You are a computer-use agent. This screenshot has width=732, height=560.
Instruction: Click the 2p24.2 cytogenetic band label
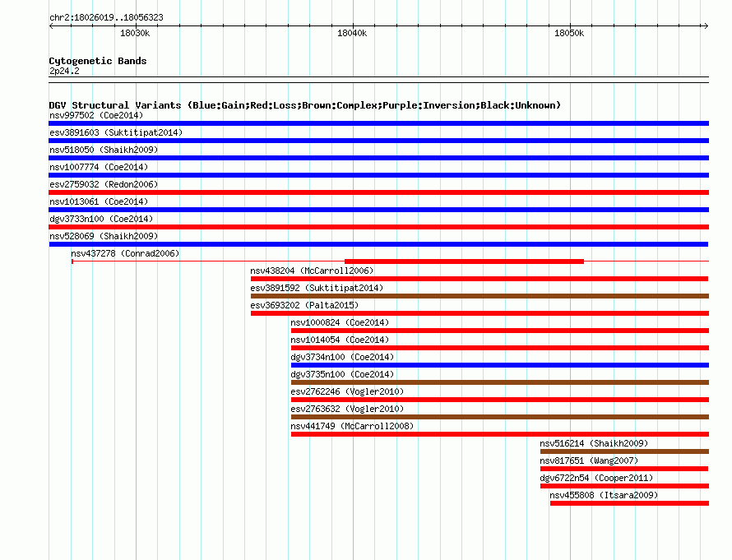(64, 71)
